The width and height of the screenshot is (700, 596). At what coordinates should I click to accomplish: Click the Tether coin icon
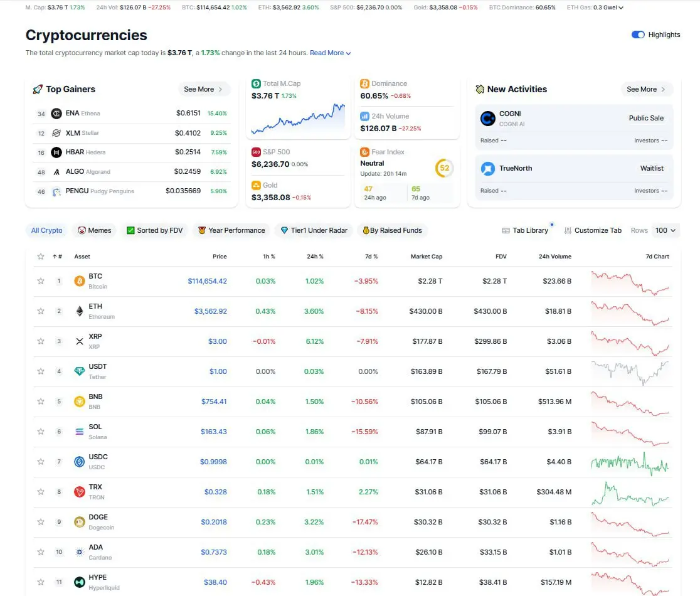point(80,371)
